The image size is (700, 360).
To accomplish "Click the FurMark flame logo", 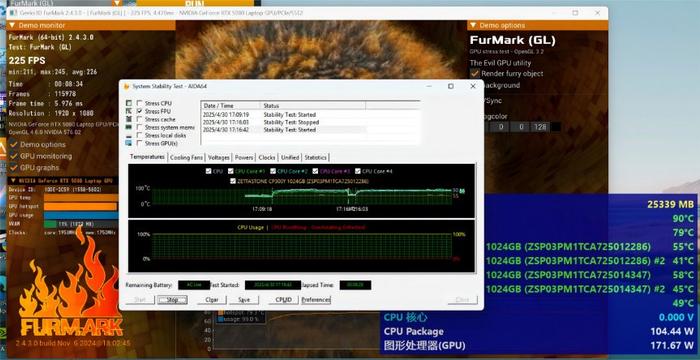I will point(71,292).
